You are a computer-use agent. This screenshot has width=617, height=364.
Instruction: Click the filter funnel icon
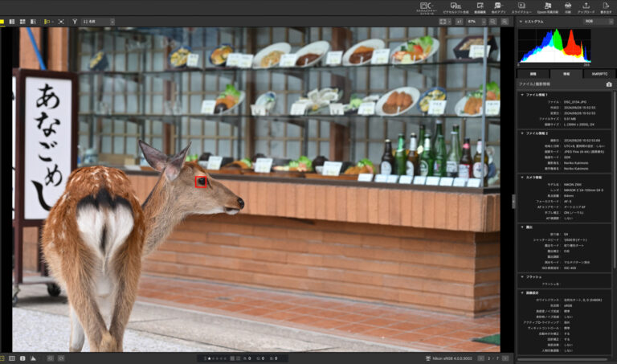[75, 22]
